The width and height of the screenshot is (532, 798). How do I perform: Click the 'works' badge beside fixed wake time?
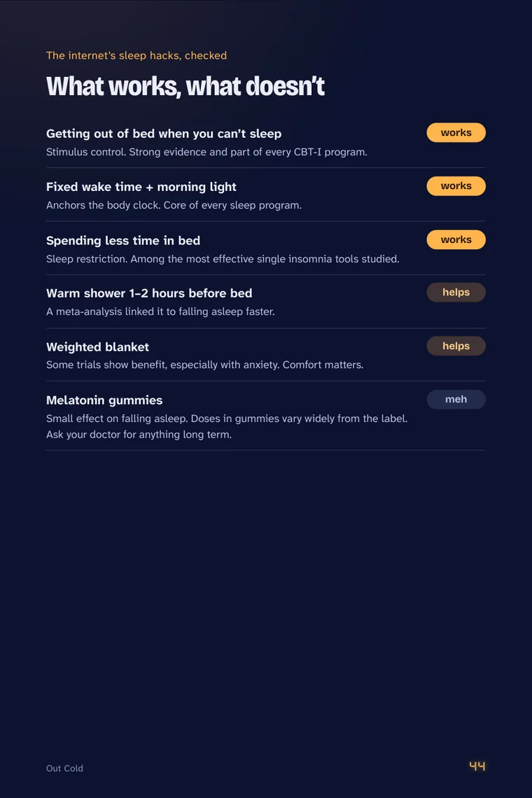coord(456,186)
